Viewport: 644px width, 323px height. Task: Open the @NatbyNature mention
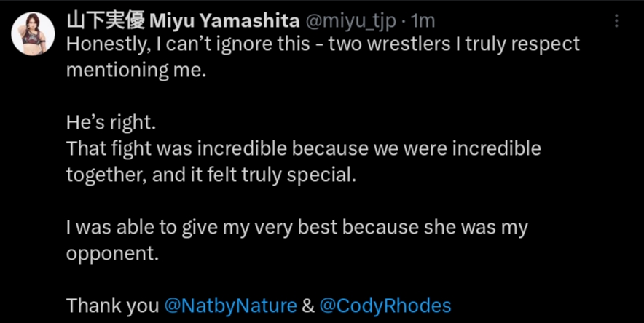(x=230, y=306)
